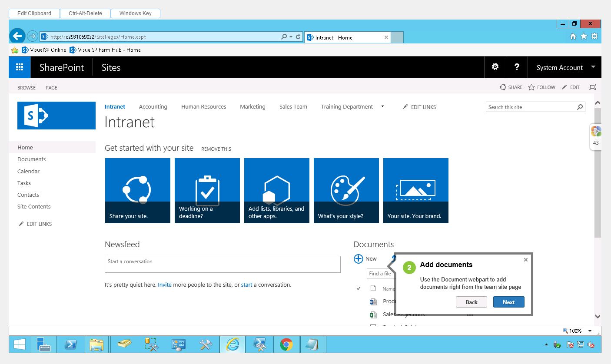Open Human Resources in the top navigation

click(204, 106)
